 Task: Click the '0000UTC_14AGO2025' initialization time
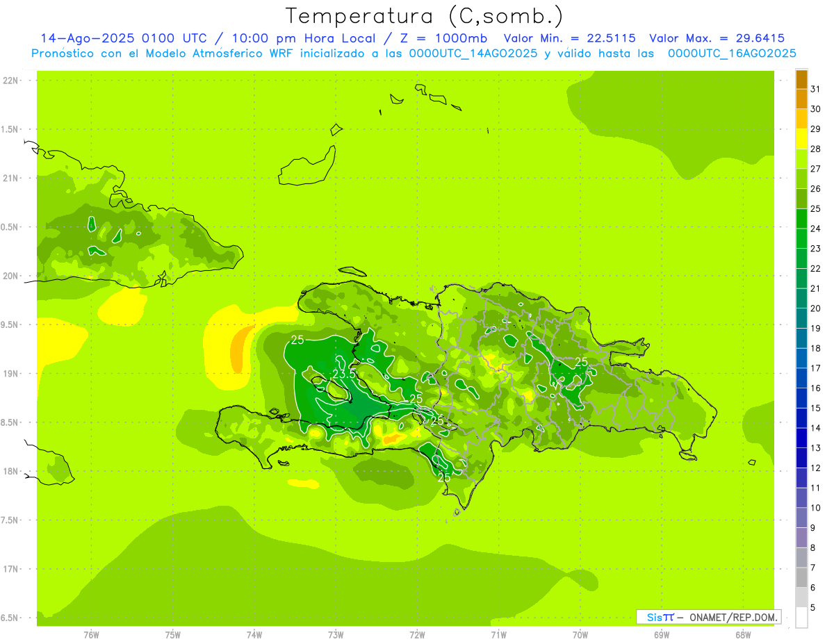click(473, 53)
